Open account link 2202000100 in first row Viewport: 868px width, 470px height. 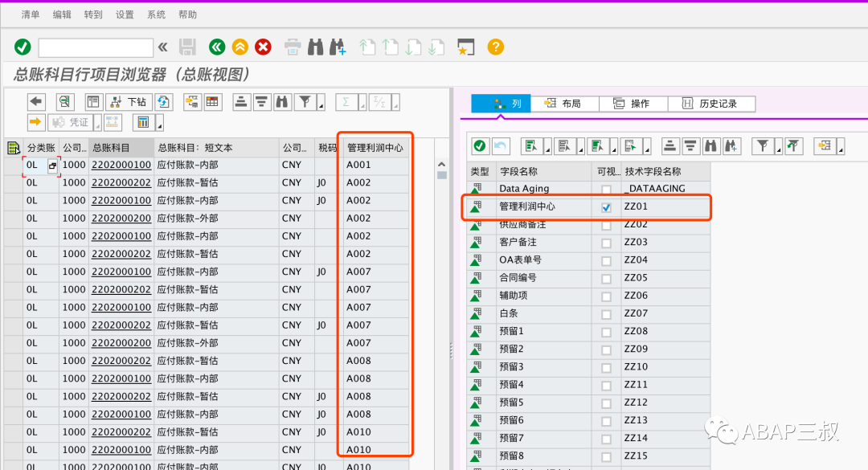(x=121, y=165)
